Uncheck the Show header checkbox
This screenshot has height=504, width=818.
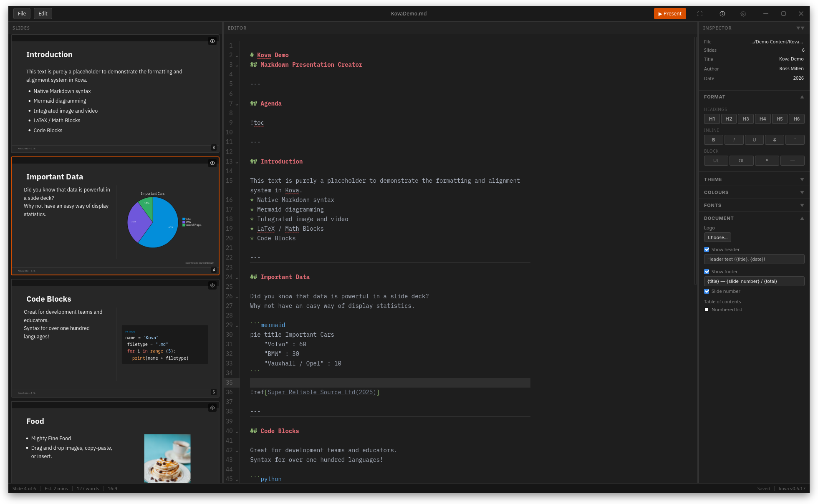[x=707, y=249]
